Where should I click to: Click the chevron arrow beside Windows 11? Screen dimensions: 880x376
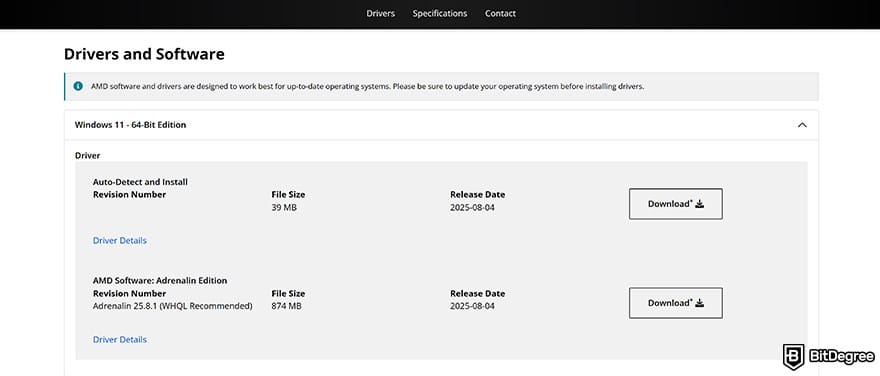click(802, 125)
